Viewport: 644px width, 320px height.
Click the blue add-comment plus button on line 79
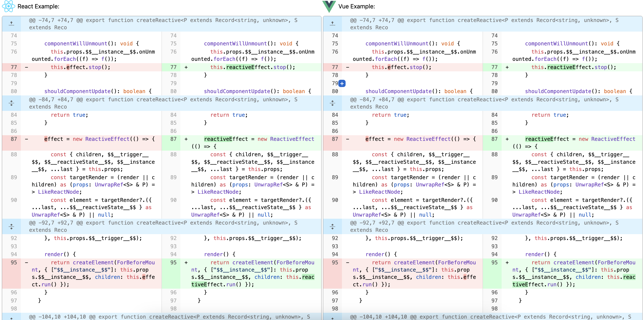click(x=342, y=84)
